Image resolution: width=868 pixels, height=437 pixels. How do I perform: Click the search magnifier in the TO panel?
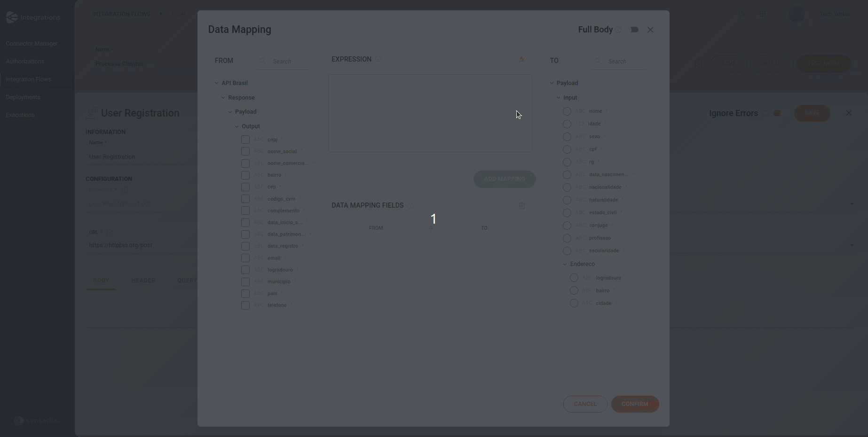pos(598,61)
